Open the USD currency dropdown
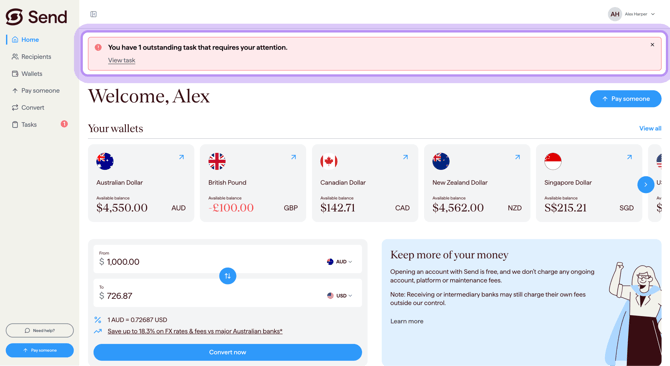 [x=340, y=296]
